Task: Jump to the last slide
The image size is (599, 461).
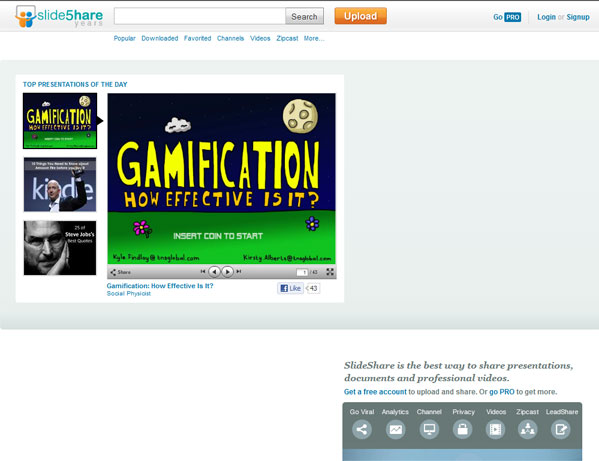Action: click(x=239, y=271)
